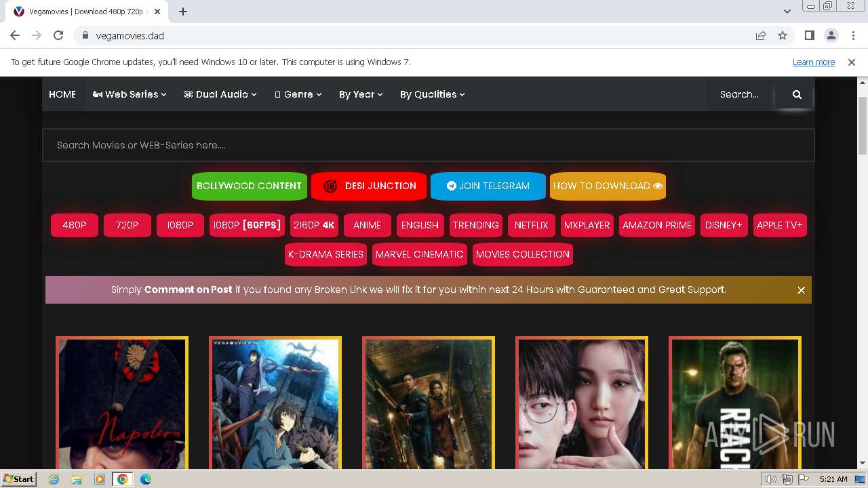Filter by 1080P quality
Image resolution: width=868 pixels, height=488 pixels.
tap(180, 225)
